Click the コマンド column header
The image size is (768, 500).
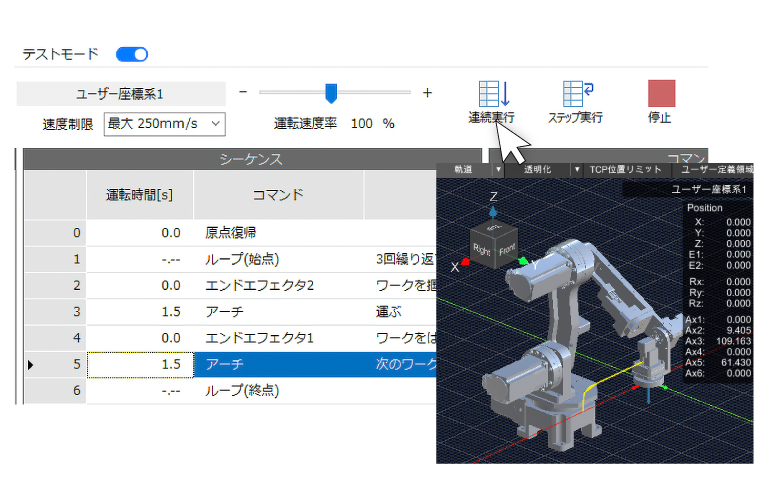(279, 195)
